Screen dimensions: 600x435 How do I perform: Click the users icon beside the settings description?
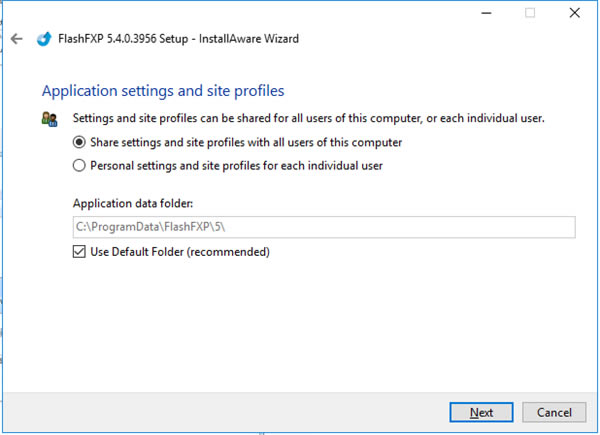50,119
